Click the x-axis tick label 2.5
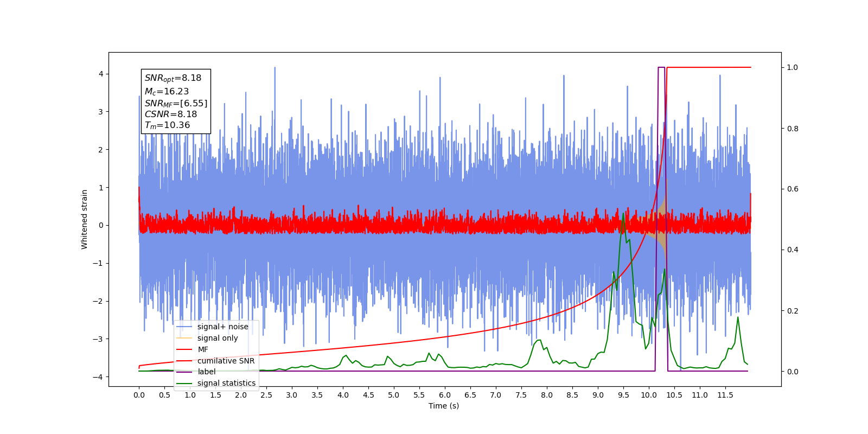 [x=266, y=395]
